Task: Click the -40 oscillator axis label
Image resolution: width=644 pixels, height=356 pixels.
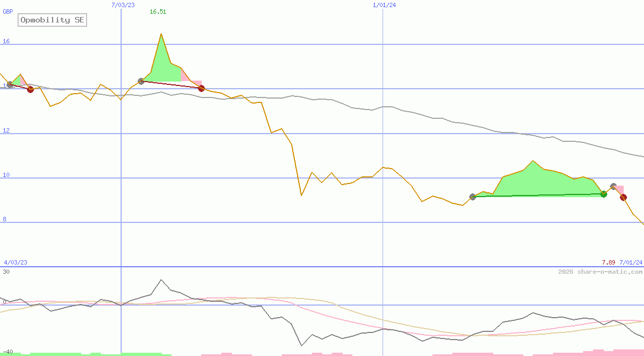Action: 8,352
